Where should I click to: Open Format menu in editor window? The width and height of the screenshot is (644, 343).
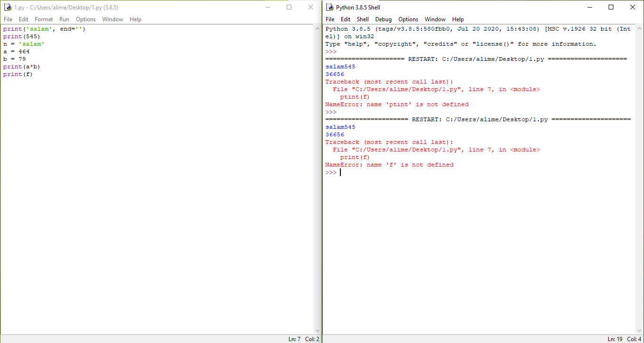44,19
